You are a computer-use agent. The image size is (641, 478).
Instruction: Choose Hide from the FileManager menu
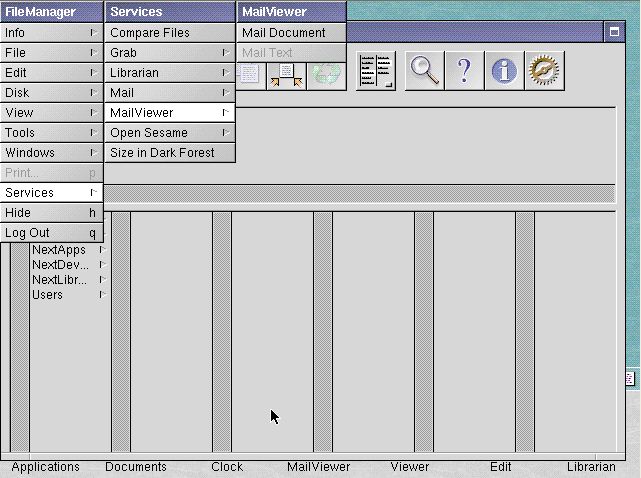coord(52,213)
